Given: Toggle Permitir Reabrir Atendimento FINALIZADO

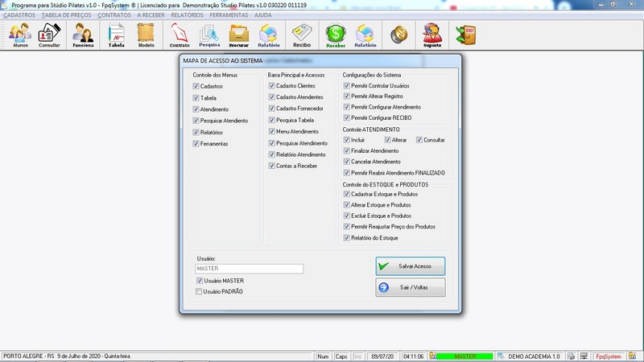Looking at the screenshot, I should pos(347,173).
